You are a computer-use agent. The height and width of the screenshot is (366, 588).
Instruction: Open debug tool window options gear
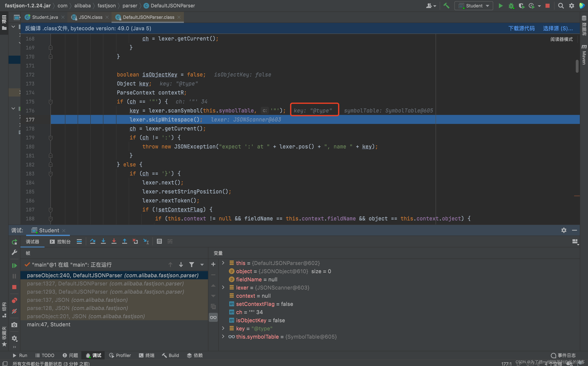click(x=564, y=230)
